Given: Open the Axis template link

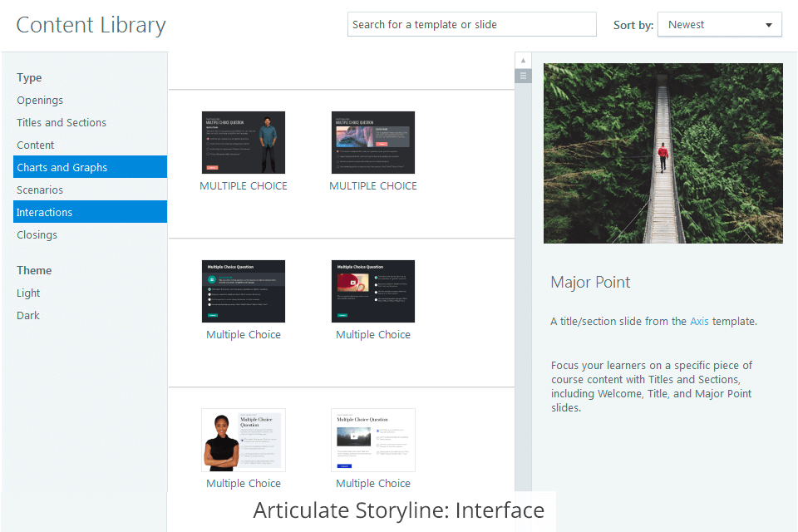Looking at the screenshot, I should pyautogui.click(x=699, y=321).
